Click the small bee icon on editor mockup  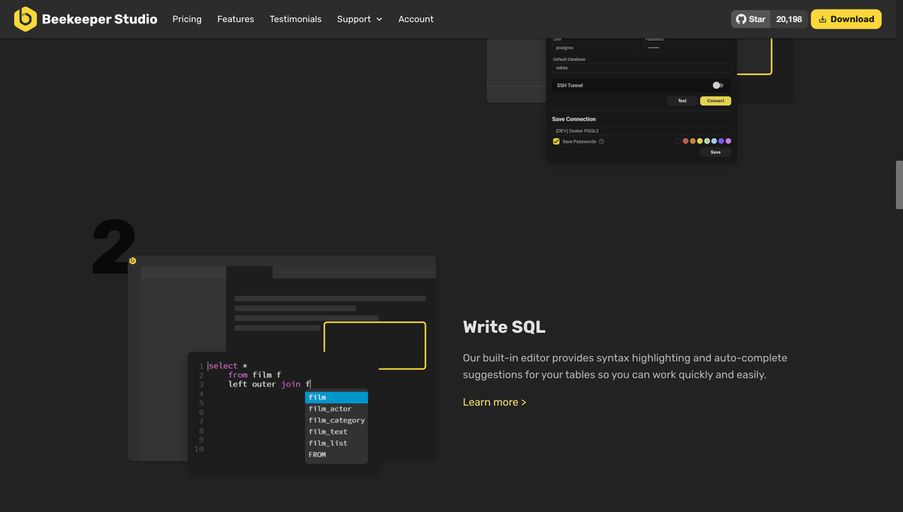click(x=132, y=261)
